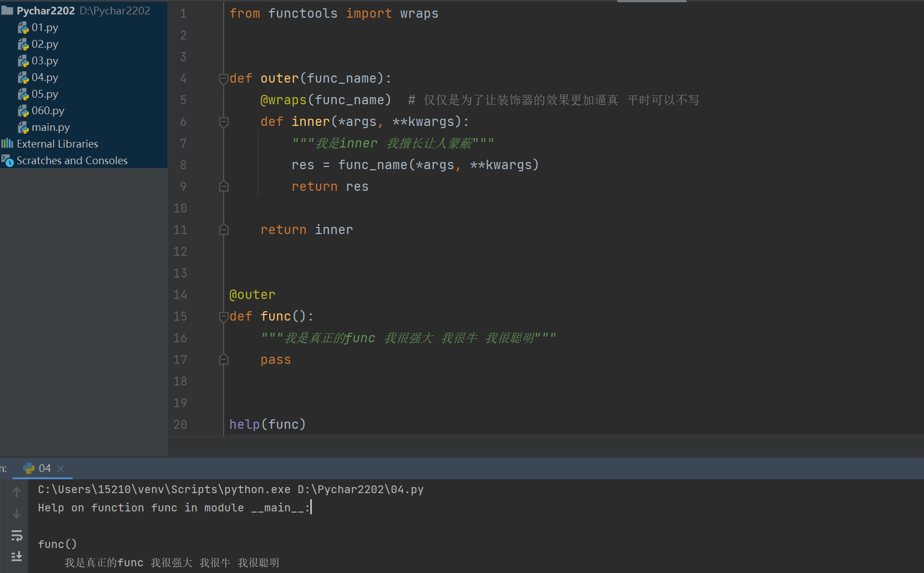Open 02.py in the project tree
Screen dimensions: 924x573
pyautogui.click(x=45, y=44)
